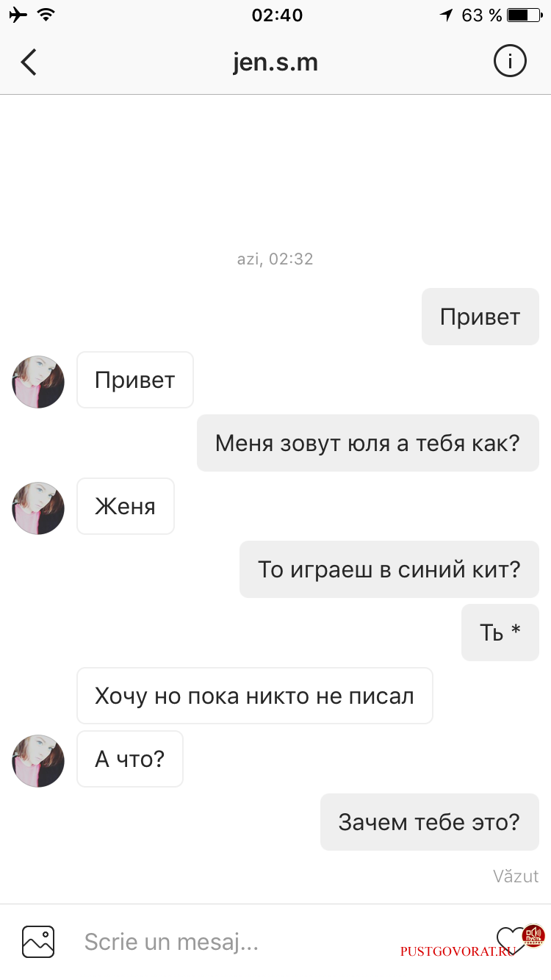Tap the location arrow status icon

click(x=447, y=15)
